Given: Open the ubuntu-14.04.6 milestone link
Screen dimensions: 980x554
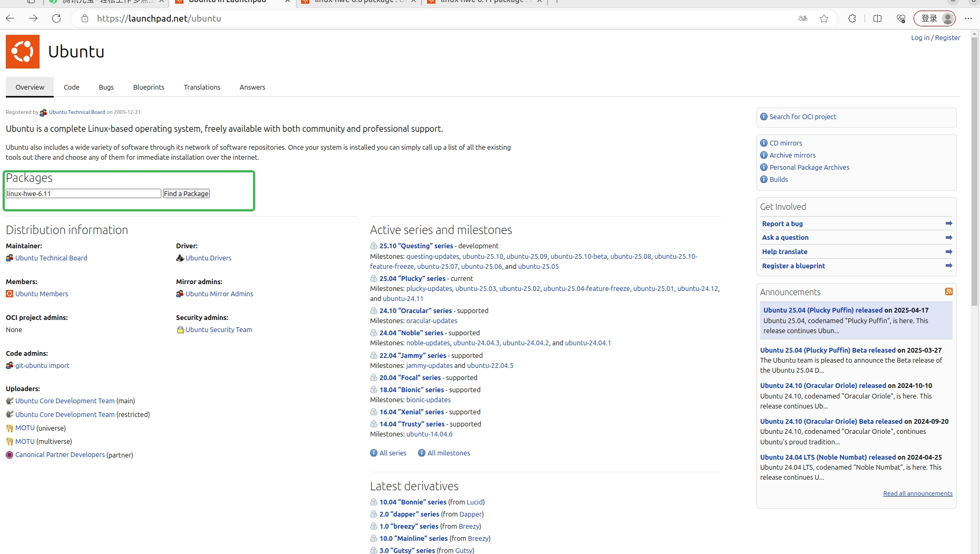Looking at the screenshot, I should coord(429,434).
